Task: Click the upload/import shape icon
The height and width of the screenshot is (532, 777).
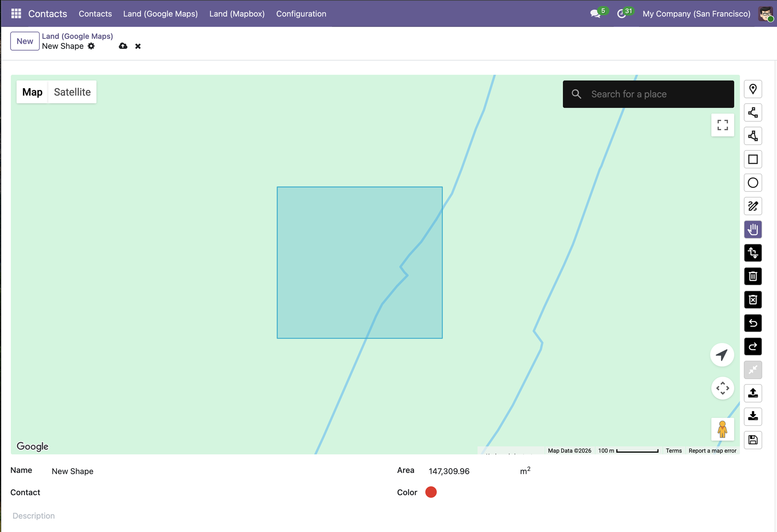Action: pos(753,393)
